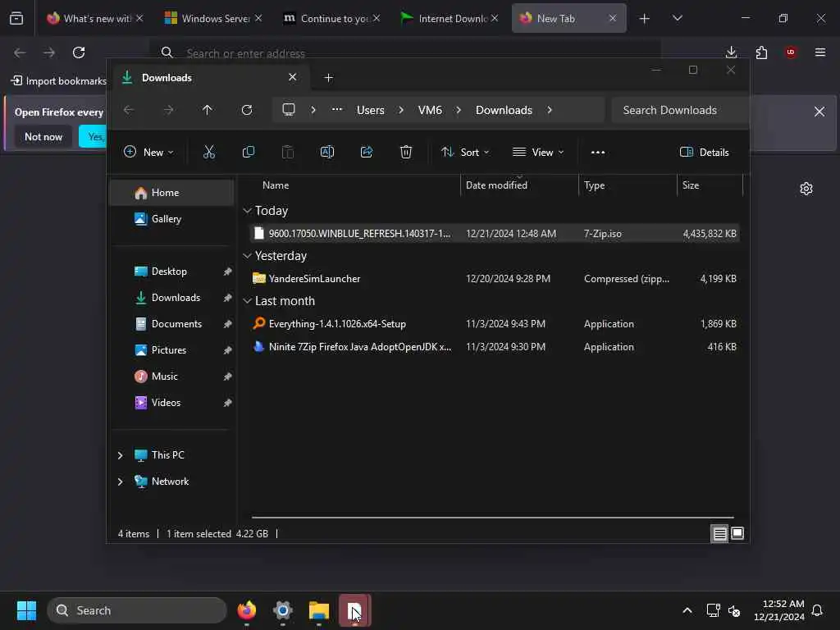Open Pictures quick access folder
The height and width of the screenshot is (630, 840).
click(171, 350)
